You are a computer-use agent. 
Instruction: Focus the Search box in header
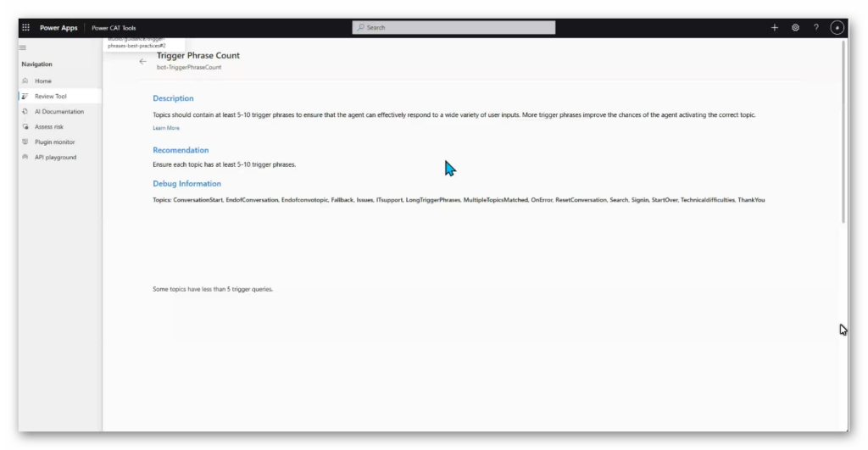[x=453, y=28]
